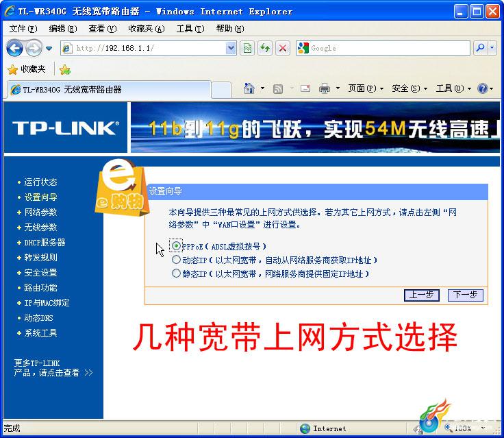The height and width of the screenshot is (438, 504).
Task: Open the search provider dropdown arrow
Action: click(492, 48)
